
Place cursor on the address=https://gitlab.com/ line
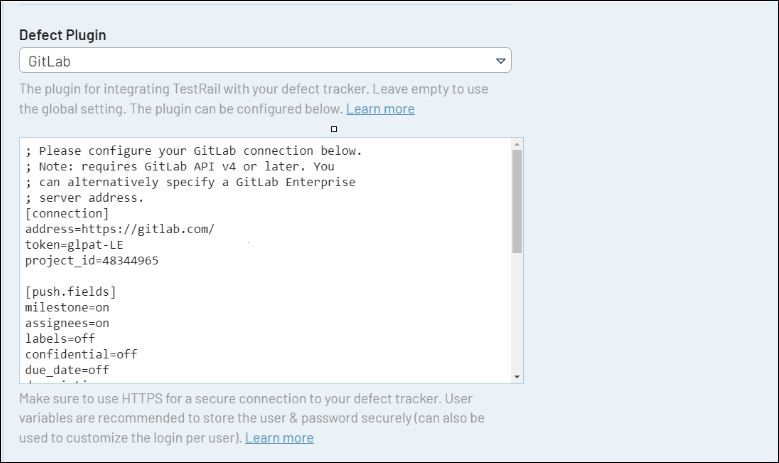pos(120,229)
